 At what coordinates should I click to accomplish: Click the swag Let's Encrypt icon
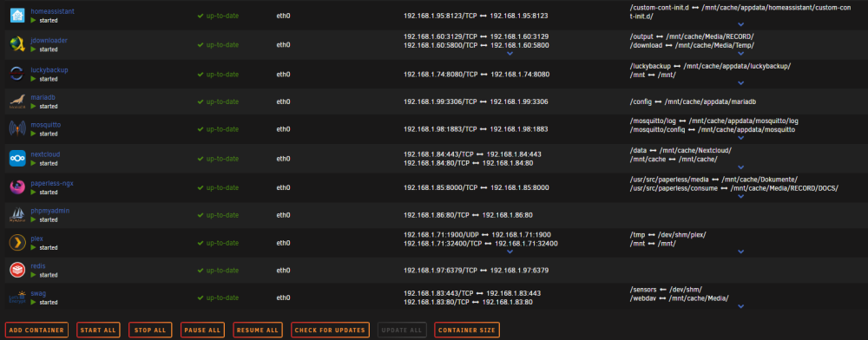(17, 298)
